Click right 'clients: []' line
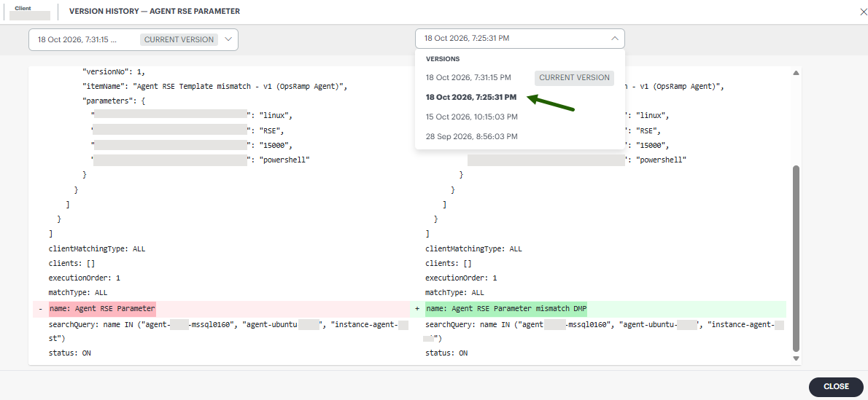 449,263
